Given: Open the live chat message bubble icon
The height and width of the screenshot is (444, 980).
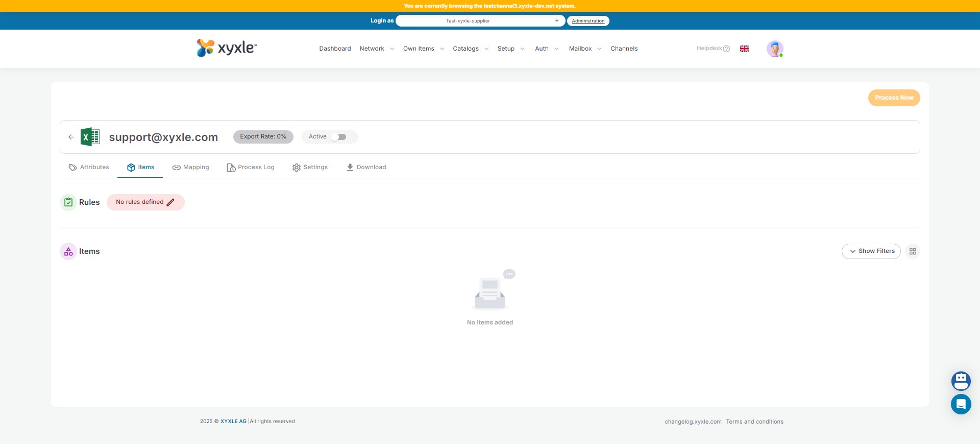Looking at the screenshot, I should [961, 404].
